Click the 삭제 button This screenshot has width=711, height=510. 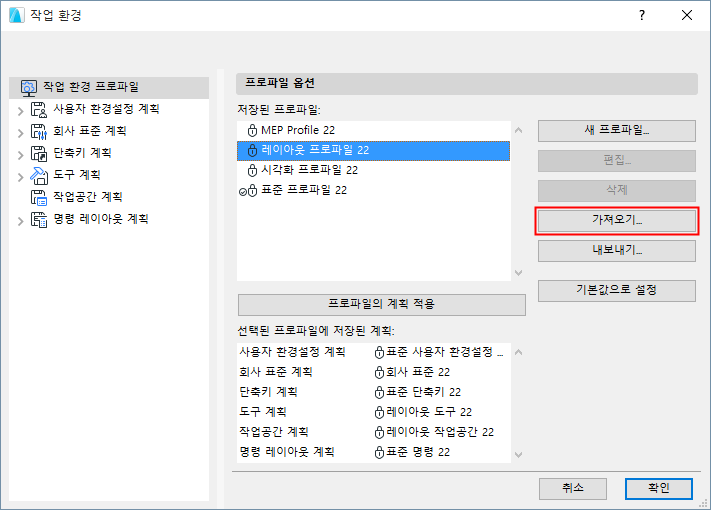[x=617, y=191]
